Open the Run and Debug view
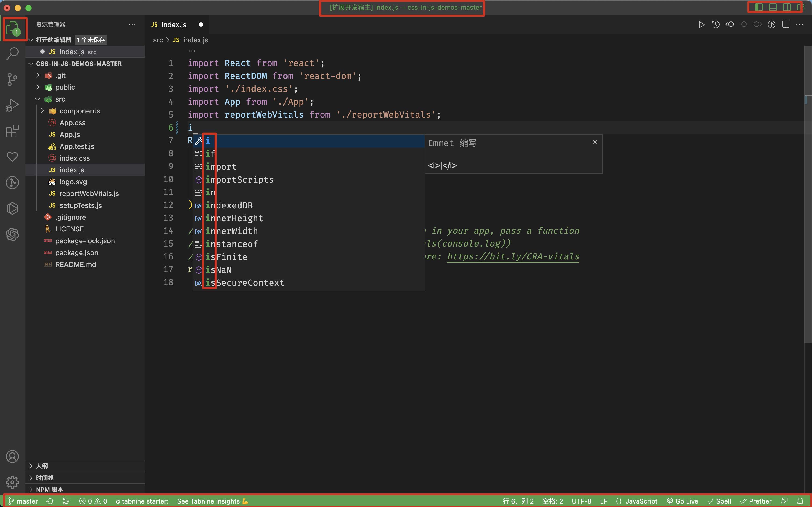The height and width of the screenshot is (507, 812). pos(12,105)
